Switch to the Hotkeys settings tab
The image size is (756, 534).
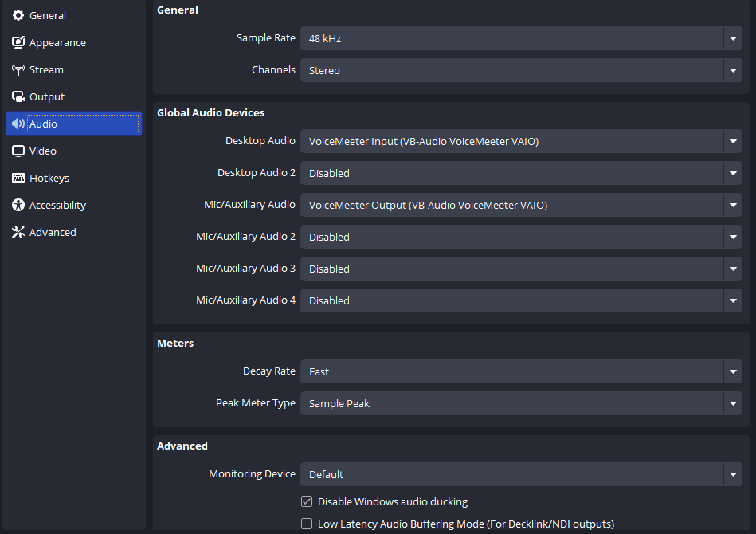[74, 178]
